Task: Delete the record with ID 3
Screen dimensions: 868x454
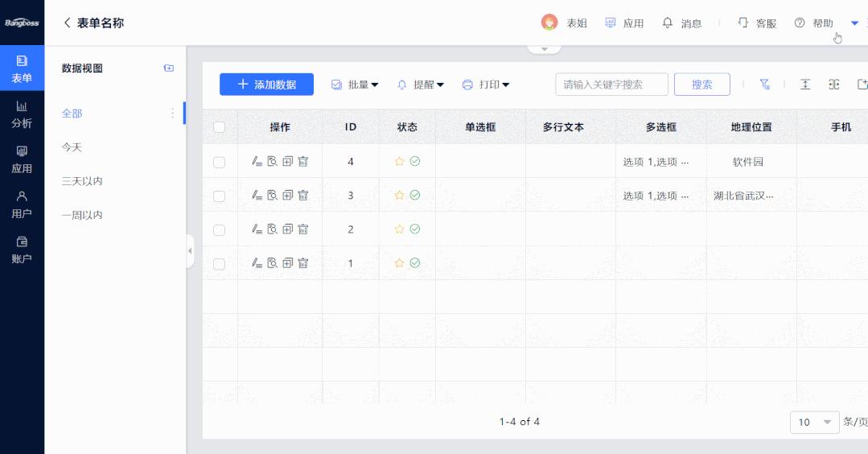Action: [x=302, y=196]
